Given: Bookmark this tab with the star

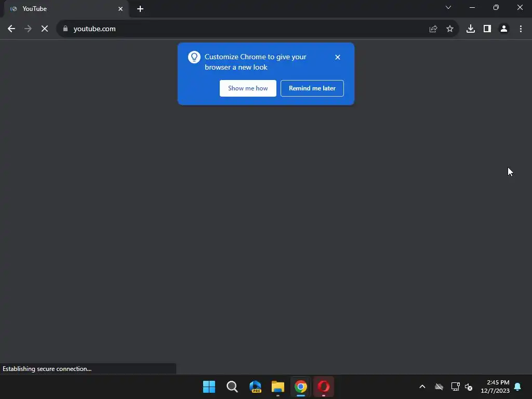Looking at the screenshot, I should 450,29.
